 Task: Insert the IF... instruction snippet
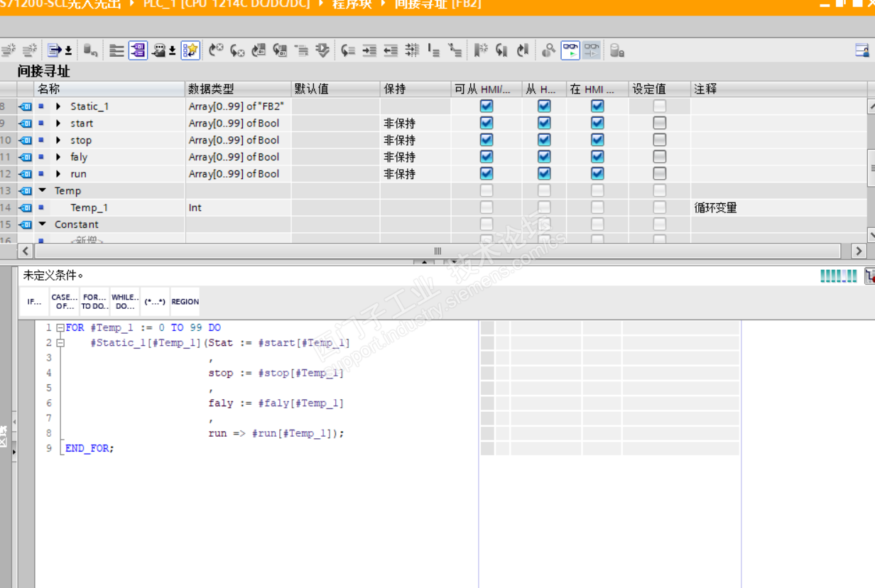click(34, 302)
